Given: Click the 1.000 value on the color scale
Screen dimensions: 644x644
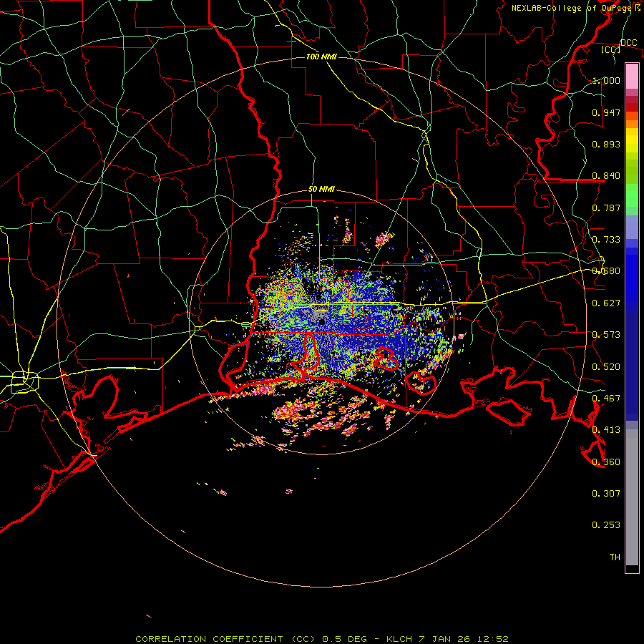Looking at the screenshot, I should 606,80.
